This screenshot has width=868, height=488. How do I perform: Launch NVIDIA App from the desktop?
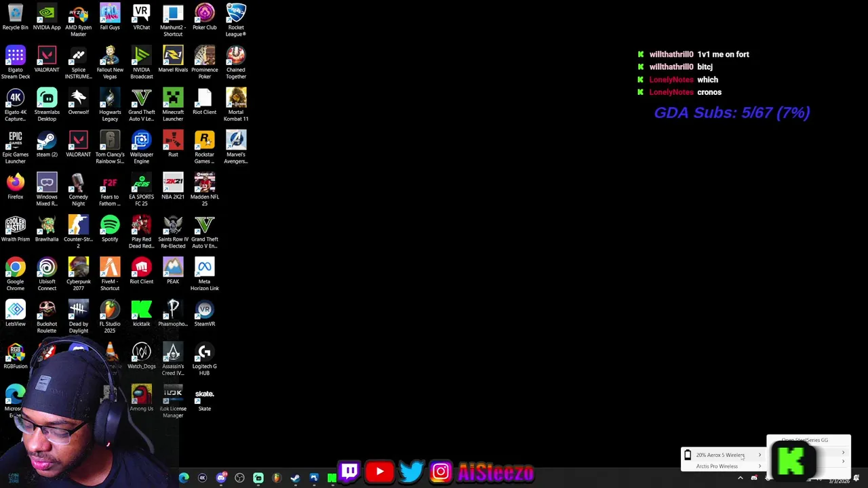click(x=47, y=18)
